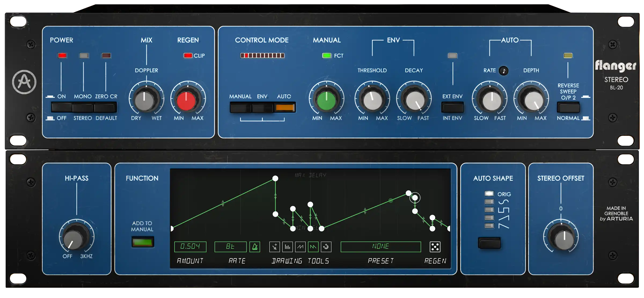Click the red Regen knob
This screenshot has height=298, width=644.
pyautogui.click(x=186, y=101)
